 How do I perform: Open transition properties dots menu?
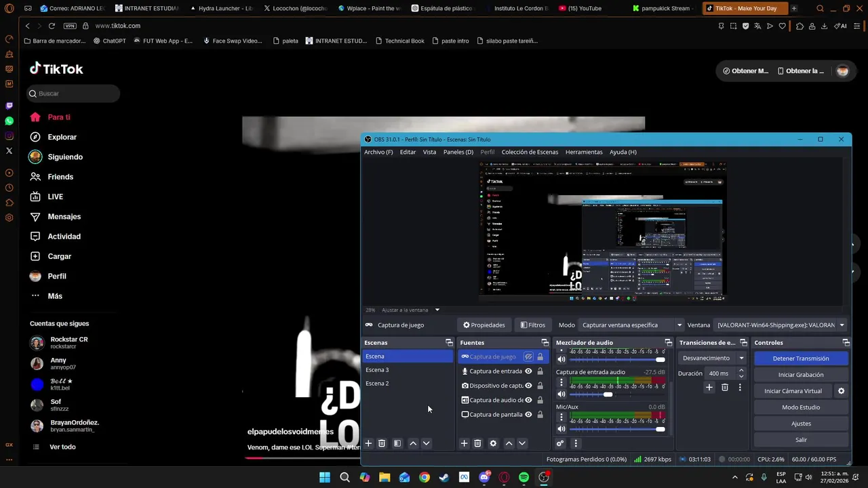(x=740, y=387)
